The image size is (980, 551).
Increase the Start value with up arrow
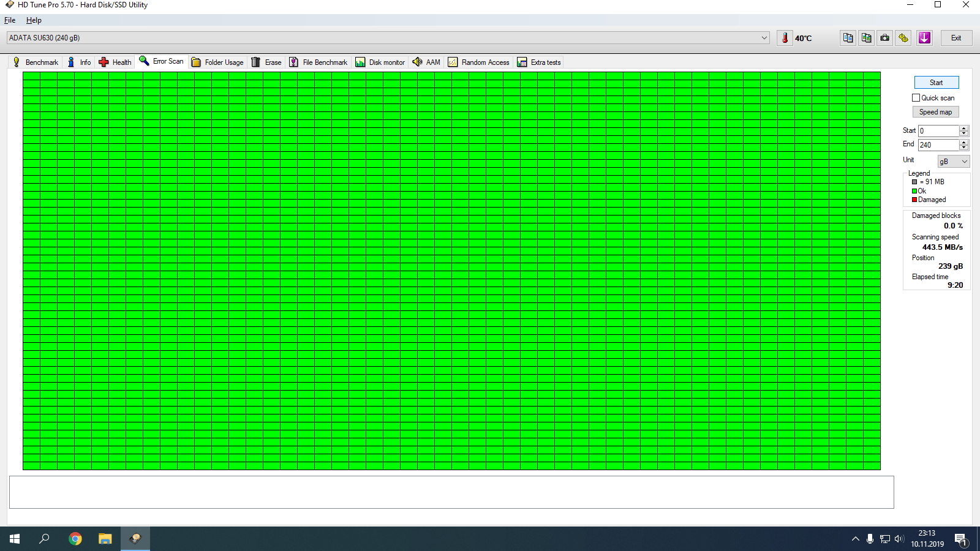coord(964,129)
